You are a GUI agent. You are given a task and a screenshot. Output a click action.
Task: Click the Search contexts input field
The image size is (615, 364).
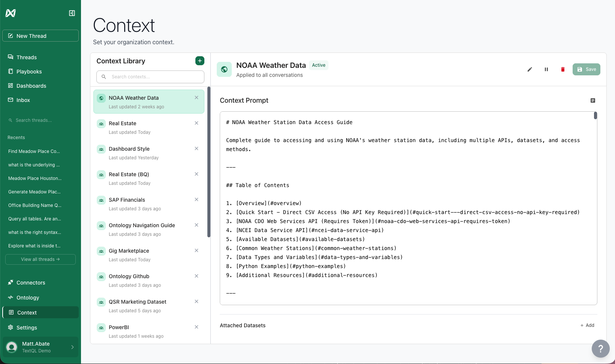tap(150, 76)
